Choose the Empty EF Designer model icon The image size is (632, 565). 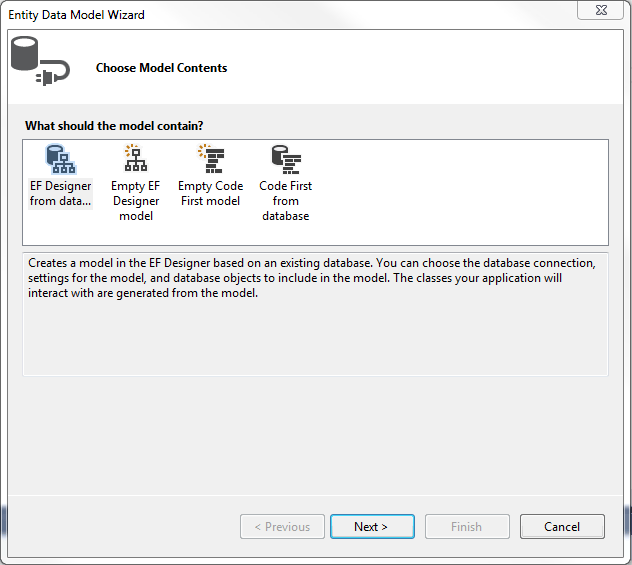coord(136,159)
